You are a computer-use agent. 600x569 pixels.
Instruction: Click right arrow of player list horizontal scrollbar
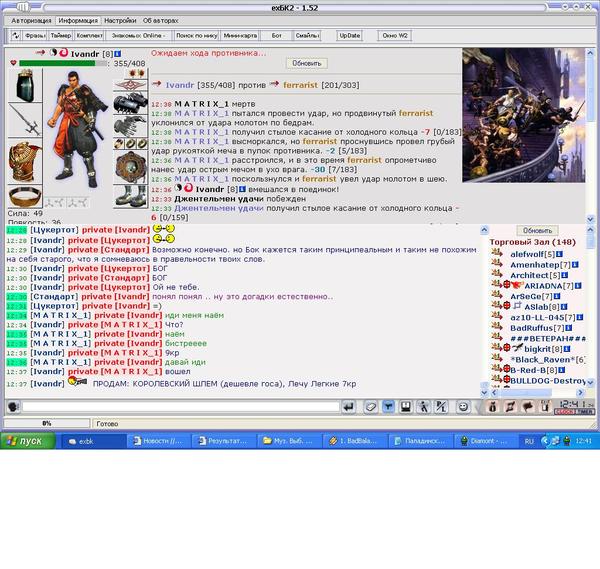(x=580, y=392)
